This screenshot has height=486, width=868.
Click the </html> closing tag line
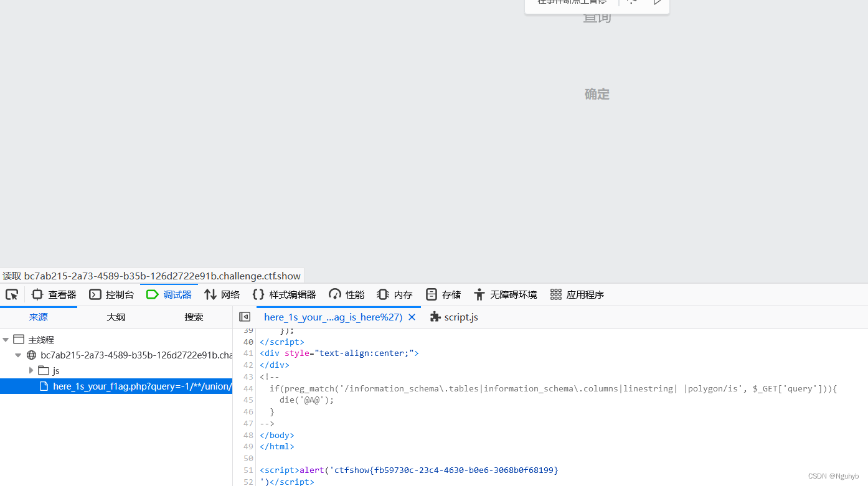click(x=277, y=447)
